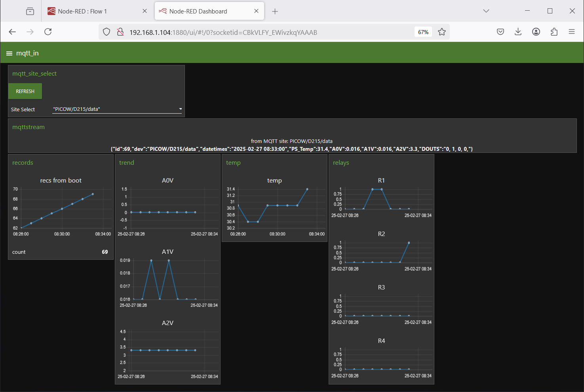Click the mqtt_site_select group heading

click(x=34, y=74)
